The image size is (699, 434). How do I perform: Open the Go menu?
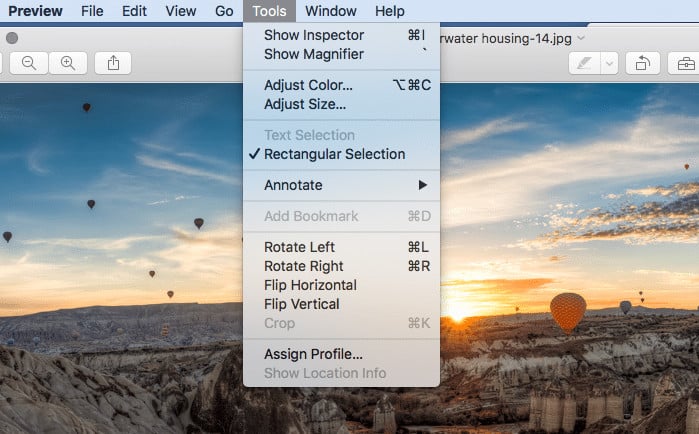pyautogui.click(x=224, y=11)
